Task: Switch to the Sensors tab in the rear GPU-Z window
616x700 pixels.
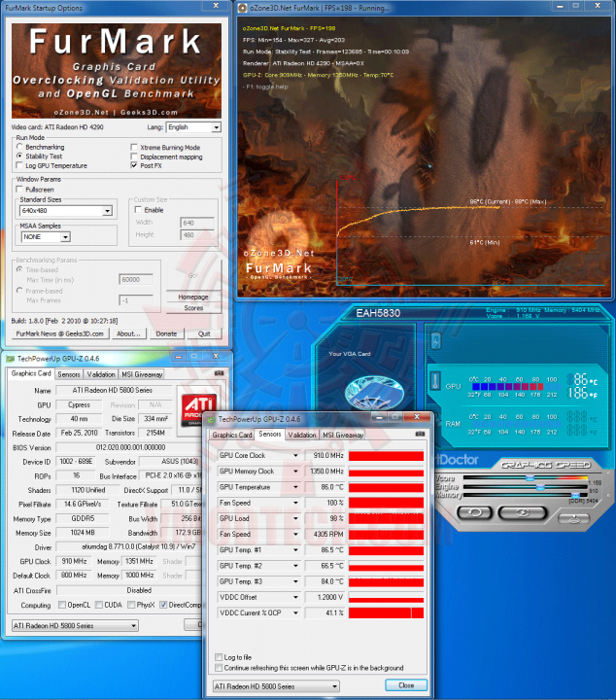Action: tap(69, 374)
